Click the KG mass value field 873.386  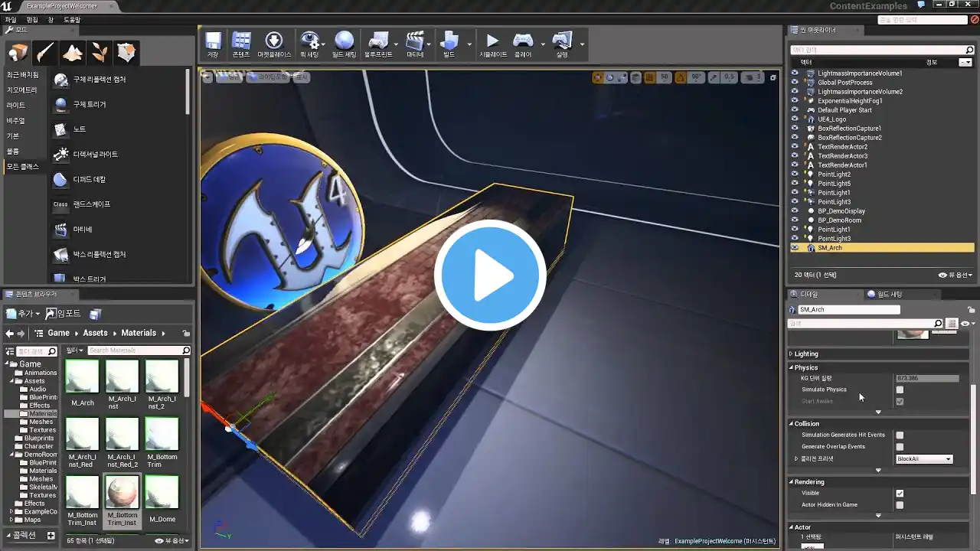coord(927,378)
